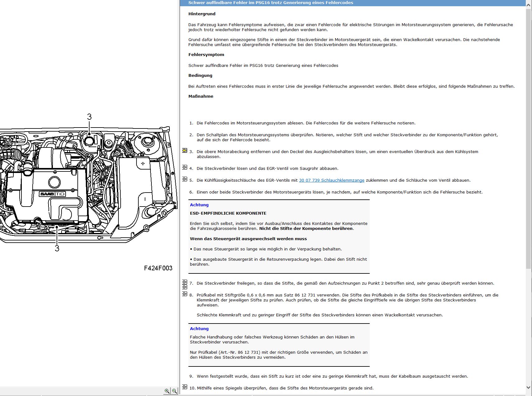Screen dimensions: 532x396
Task: Zoom out of the engine illustration
Action: (174, 391)
